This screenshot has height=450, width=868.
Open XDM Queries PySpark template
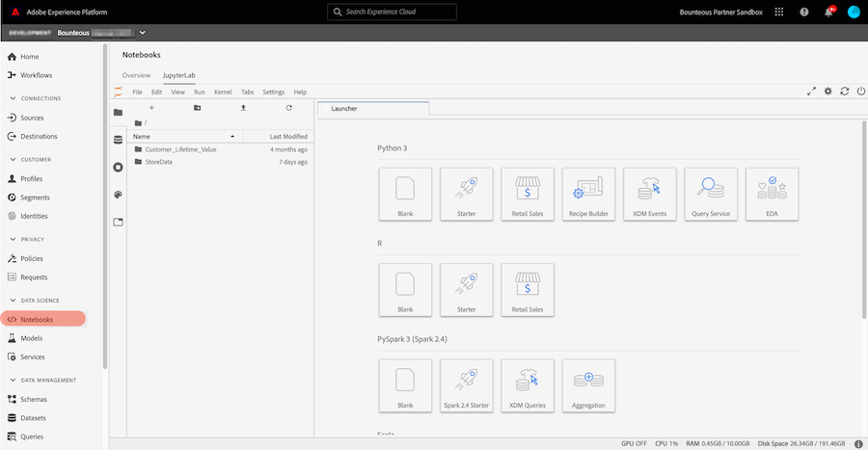(x=528, y=385)
